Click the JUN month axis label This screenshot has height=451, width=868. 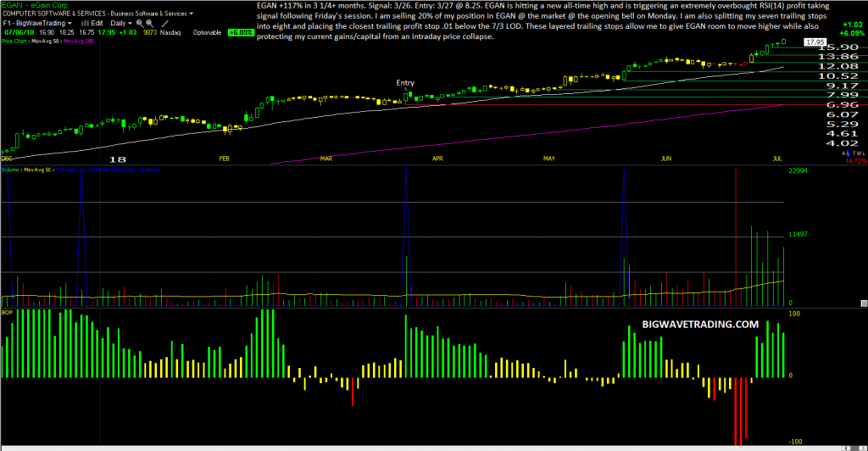click(666, 159)
